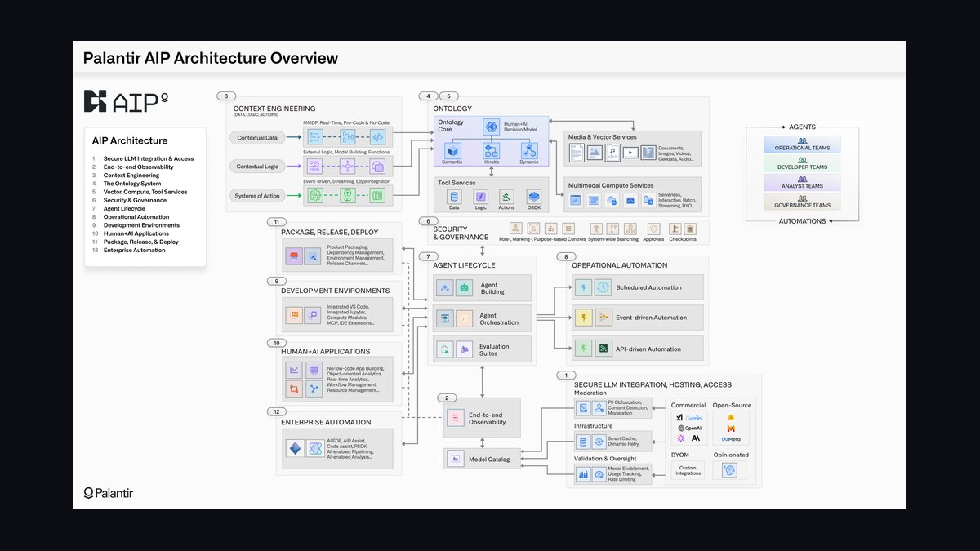Click the Agent Orchestration label
Screen dimensions: 980x551
click(x=499, y=318)
